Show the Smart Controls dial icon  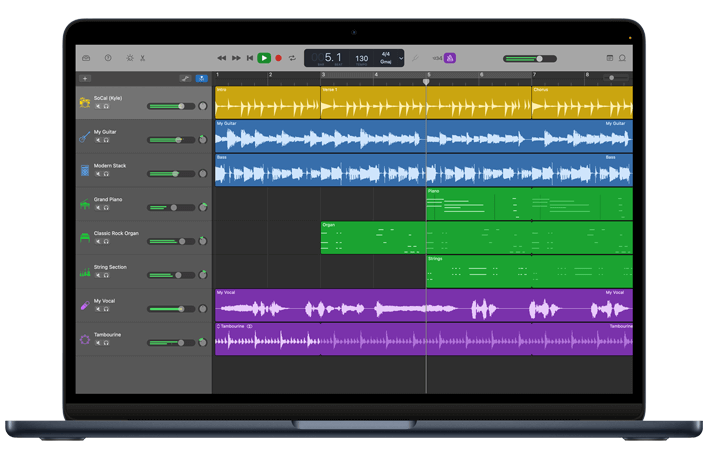[x=130, y=58]
